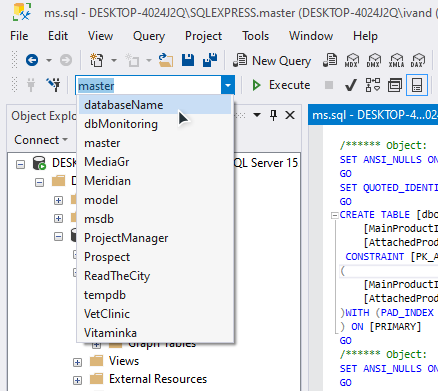Pick the model database entry
Viewport: 438px width, 391px height.
[x=154, y=200]
